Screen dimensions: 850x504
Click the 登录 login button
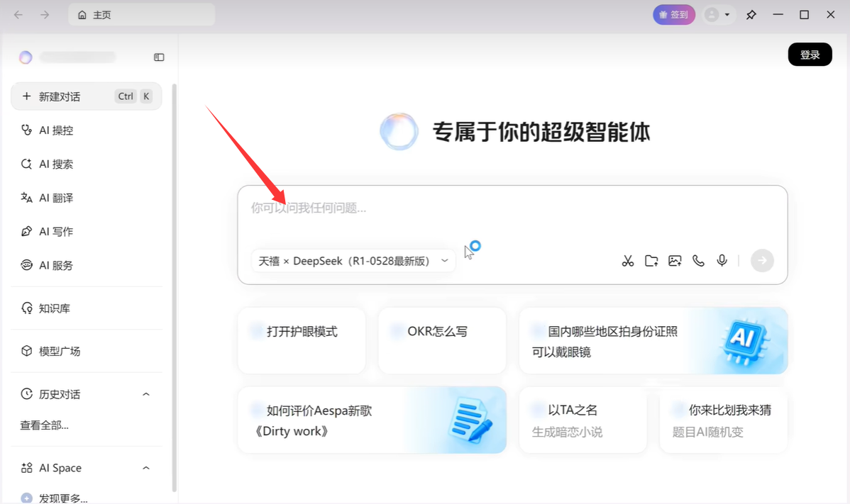click(x=810, y=54)
